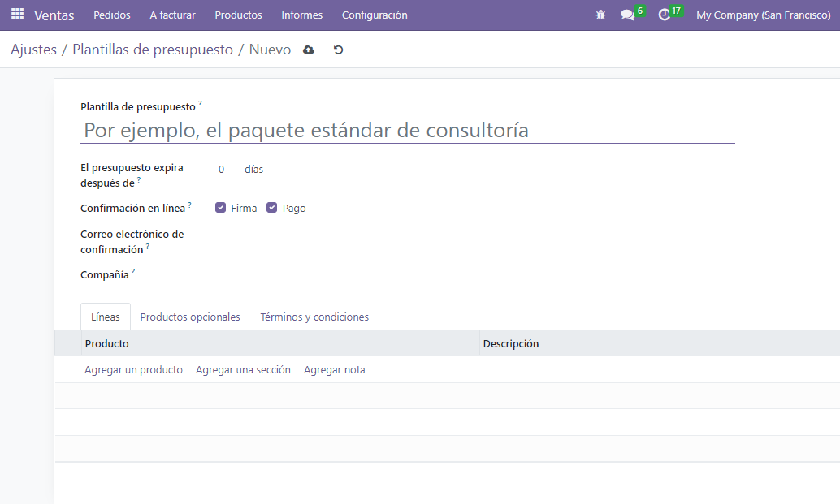Viewport: 840px width, 504px height.
Task: Open the Discuss messages icon
Action: pos(627,15)
